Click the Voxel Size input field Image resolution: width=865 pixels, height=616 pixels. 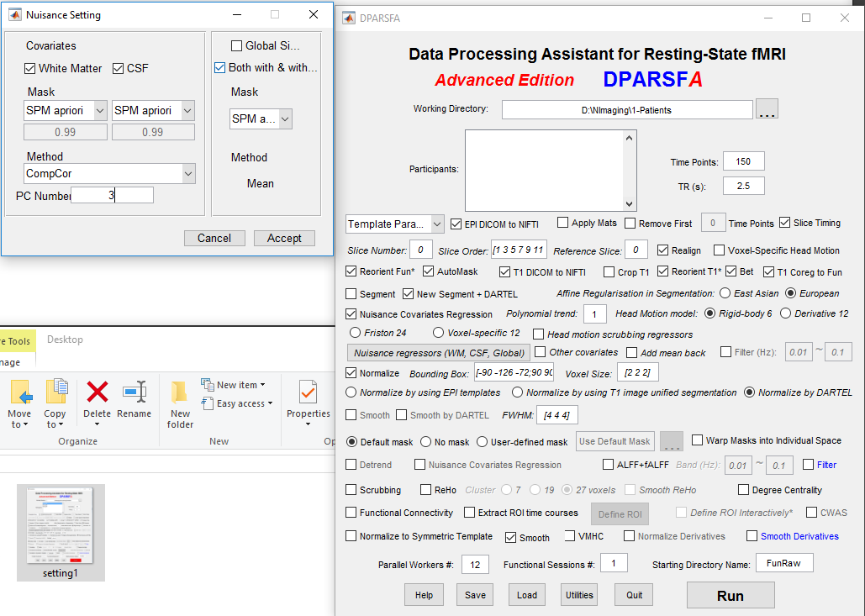[x=638, y=373]
